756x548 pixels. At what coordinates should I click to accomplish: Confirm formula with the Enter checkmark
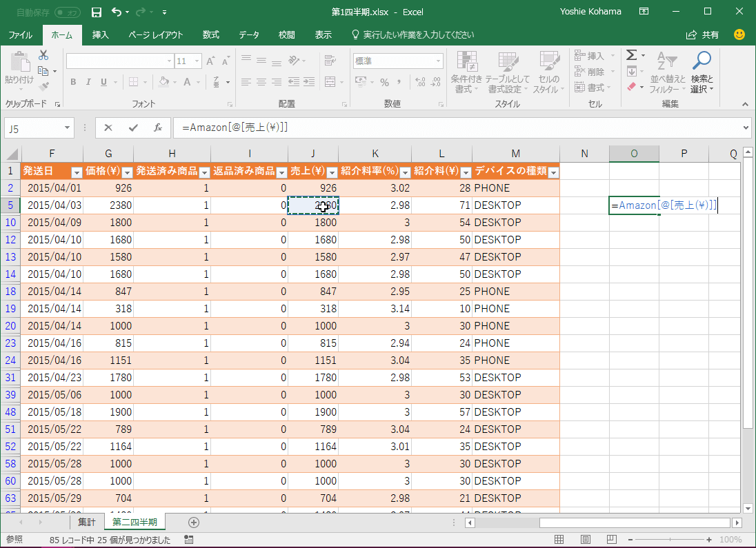[133, 128]
